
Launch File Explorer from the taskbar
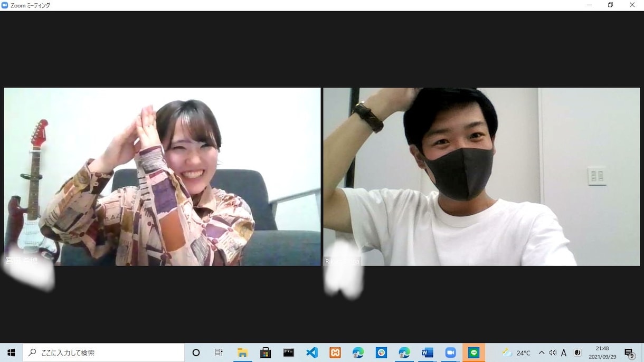(242, 353)
